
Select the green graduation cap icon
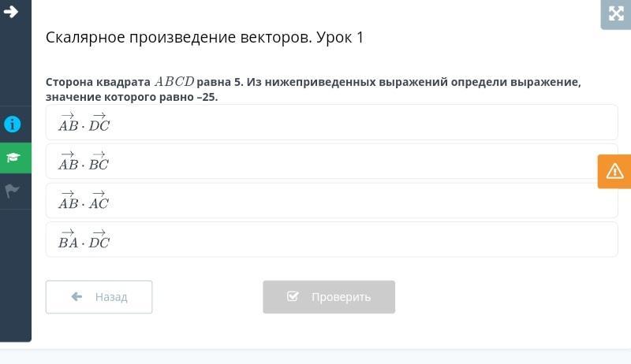click(13, 158)
